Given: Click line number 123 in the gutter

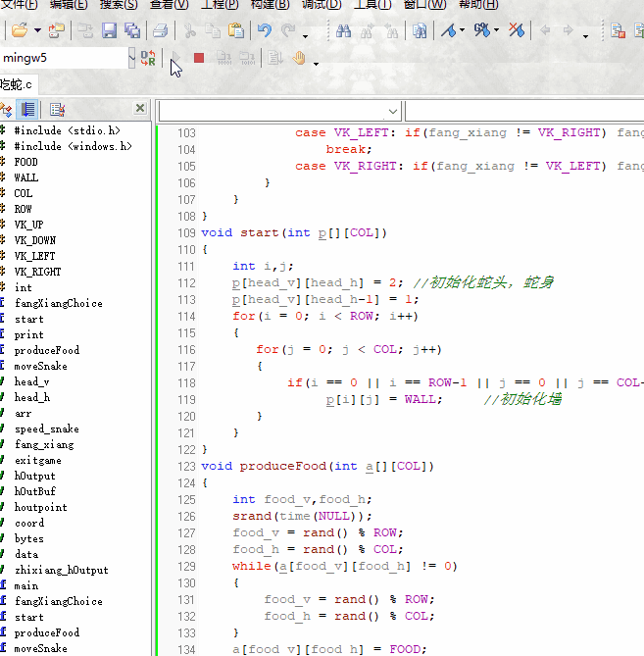Looking at the screenshot, I should pos(186,467).
